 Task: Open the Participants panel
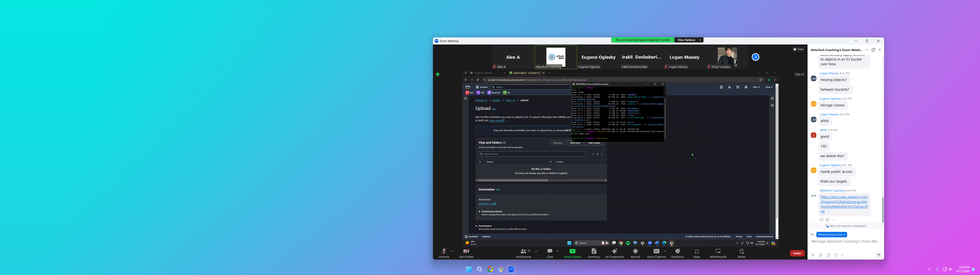click(x=523, y=252)
